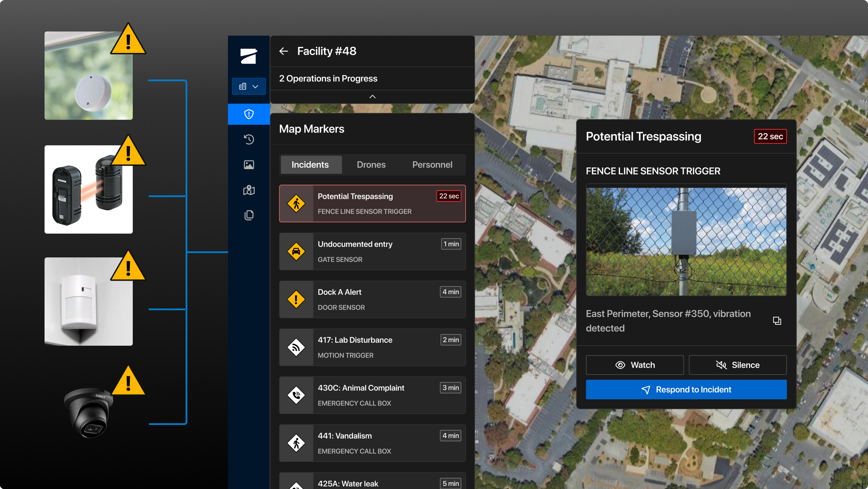Image resolution: width=868 pixels, height=489 pixels.
Task: Click Respond to Incident button
Action: [x=686, y=389]
